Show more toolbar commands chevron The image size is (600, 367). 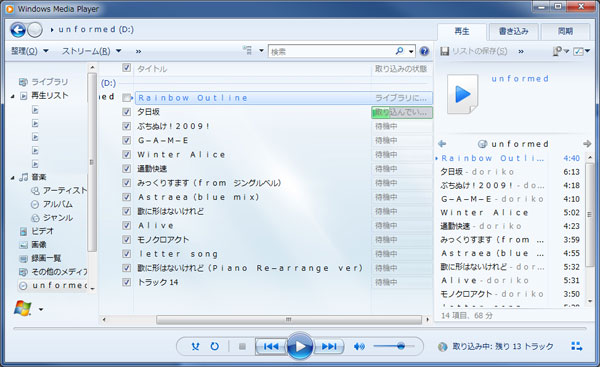[139, 51]
